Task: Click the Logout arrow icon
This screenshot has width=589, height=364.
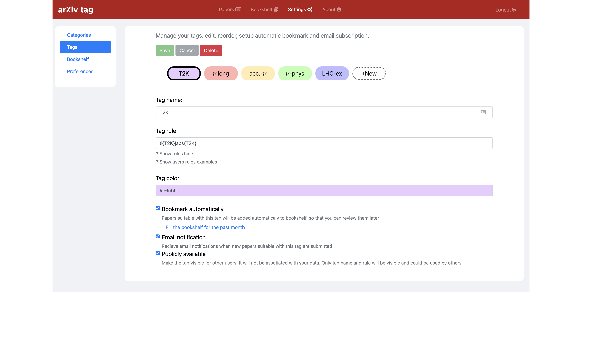Action: click(x=514, y=10)
